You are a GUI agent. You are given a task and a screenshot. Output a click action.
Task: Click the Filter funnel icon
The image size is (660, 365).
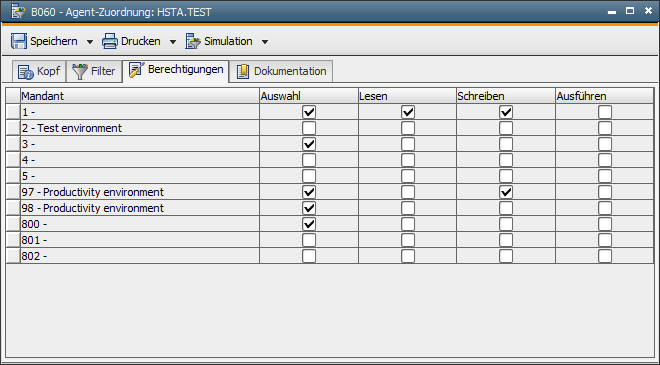tap(80, 72)
